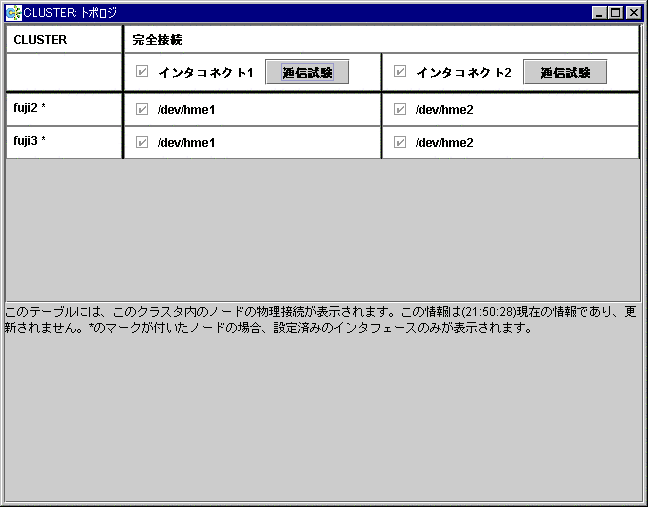Toggle fuji3 /dev/hme2 checkbox

pos(400,142)
